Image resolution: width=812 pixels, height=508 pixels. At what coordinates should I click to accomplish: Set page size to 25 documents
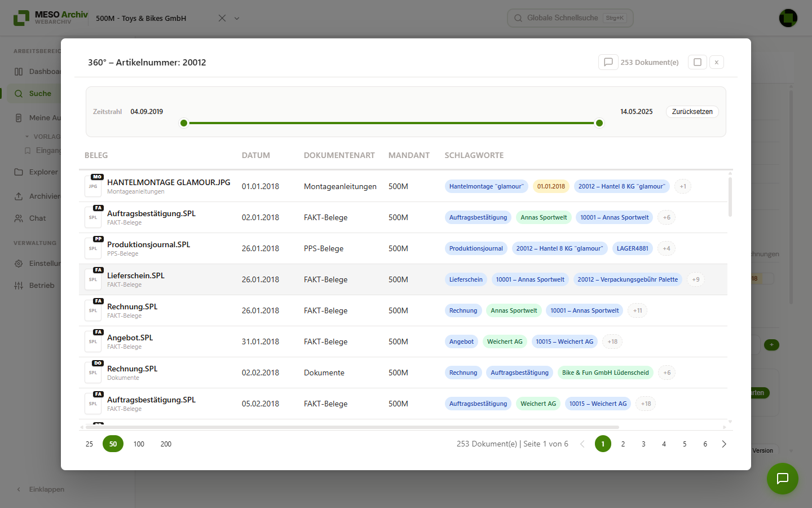point(89,444)
